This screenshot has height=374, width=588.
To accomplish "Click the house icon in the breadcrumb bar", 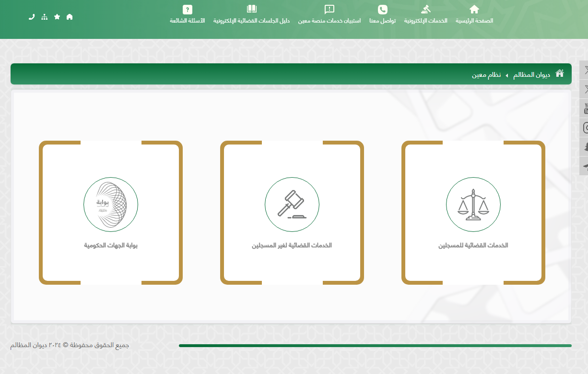I will point(559,73).
